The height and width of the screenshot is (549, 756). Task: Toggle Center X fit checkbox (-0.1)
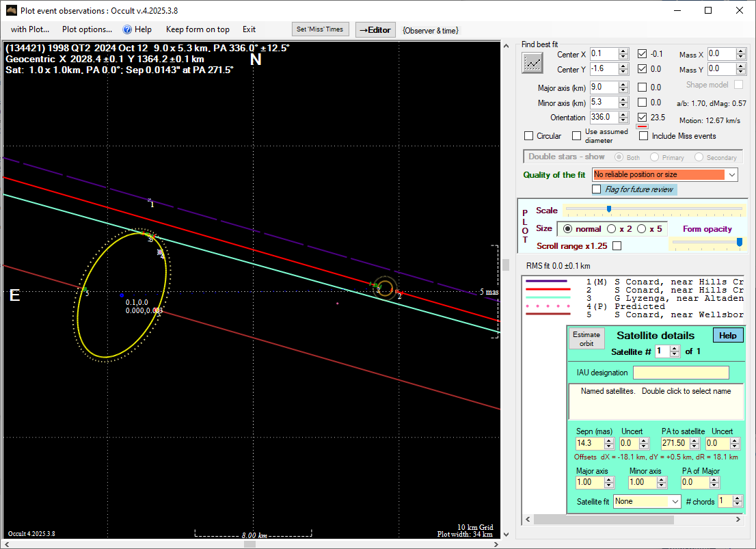pos(642,54)
